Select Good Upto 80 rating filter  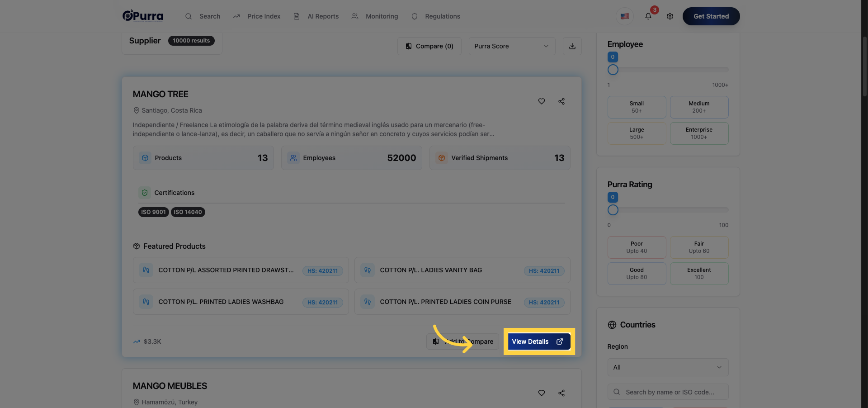tap(637, 274)
